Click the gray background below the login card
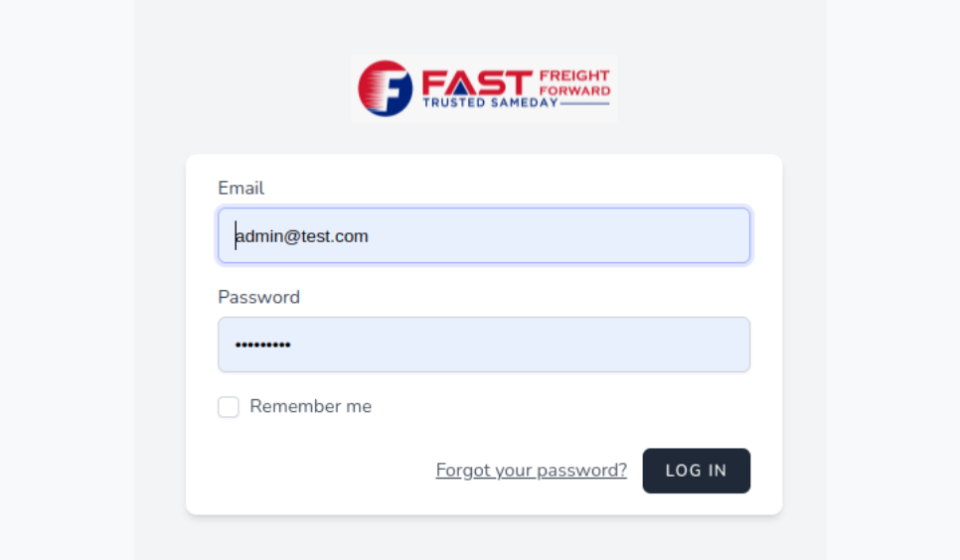This screenshot has height=560, width=960. click(484, 538)
